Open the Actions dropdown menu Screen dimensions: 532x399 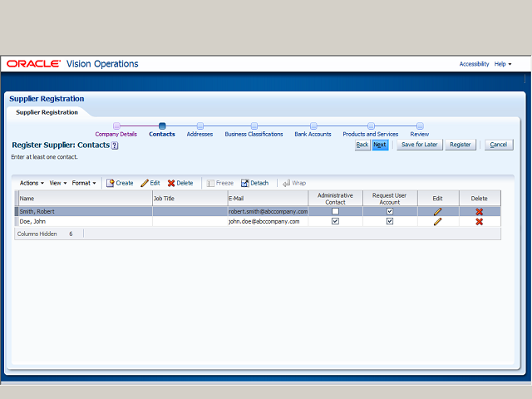click(32, 183)
